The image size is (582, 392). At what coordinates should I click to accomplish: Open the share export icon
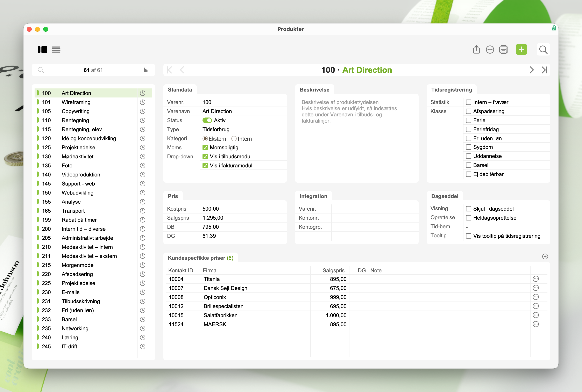click(x=476, y=50)
